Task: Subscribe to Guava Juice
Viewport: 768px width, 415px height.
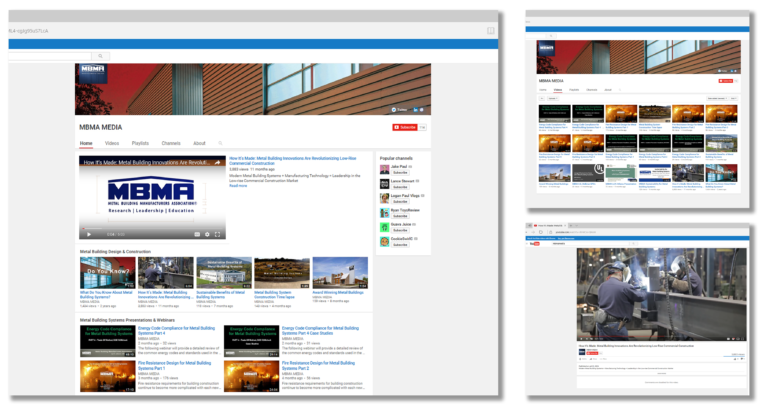Action: (400, 230)
